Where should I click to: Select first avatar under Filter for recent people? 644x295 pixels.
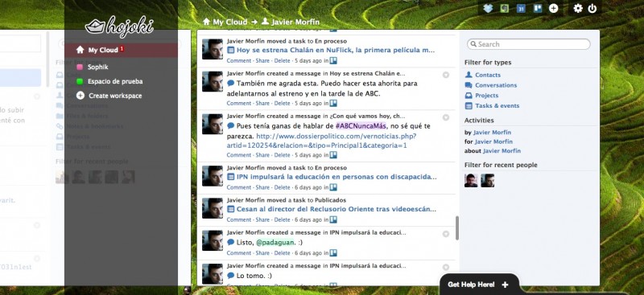[x=471, y=181]
